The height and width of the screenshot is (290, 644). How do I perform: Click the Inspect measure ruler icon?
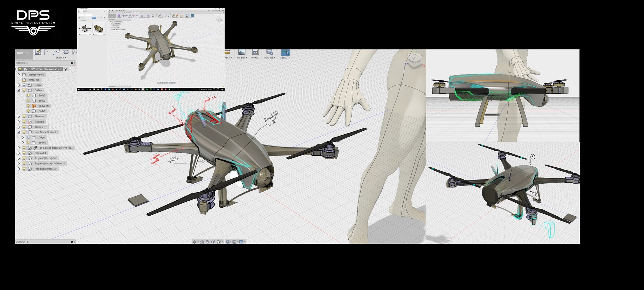[227, 52]
